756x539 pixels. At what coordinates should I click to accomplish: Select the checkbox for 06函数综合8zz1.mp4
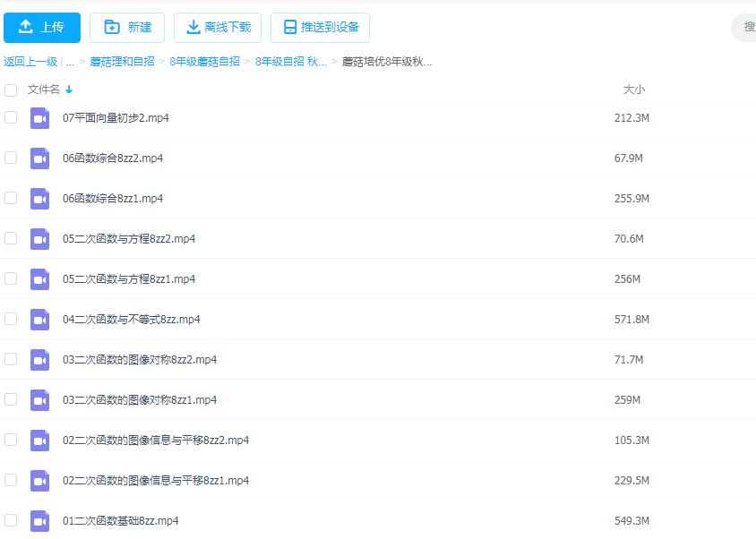pos(11,198)
